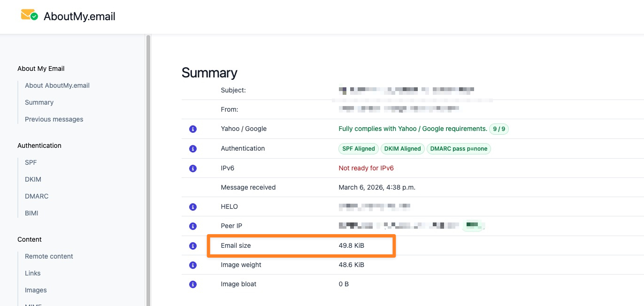Click info icon beside Image weight
This screenshot has height=306, width=644.
(x=192, y=265)
